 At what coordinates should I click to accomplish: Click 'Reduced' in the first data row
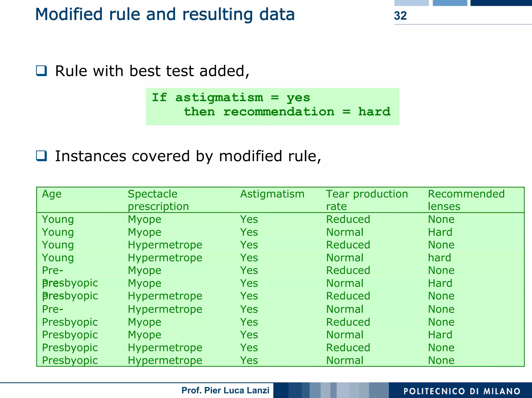348,219
